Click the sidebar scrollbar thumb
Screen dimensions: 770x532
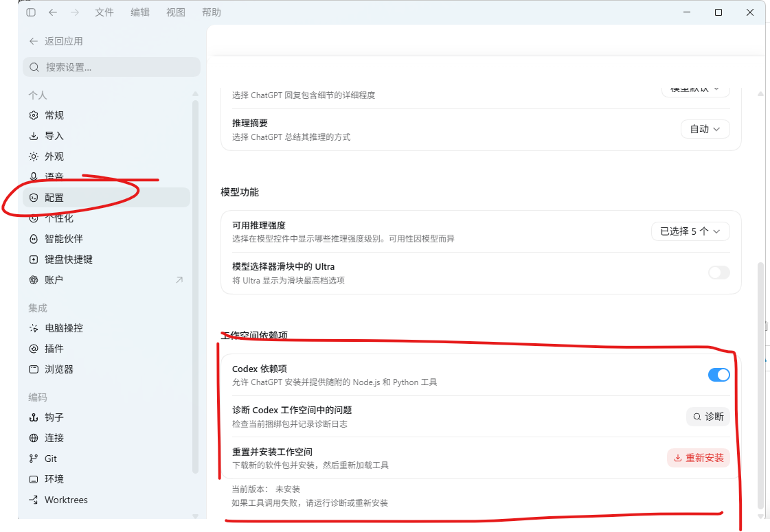(x=195, y=287)
